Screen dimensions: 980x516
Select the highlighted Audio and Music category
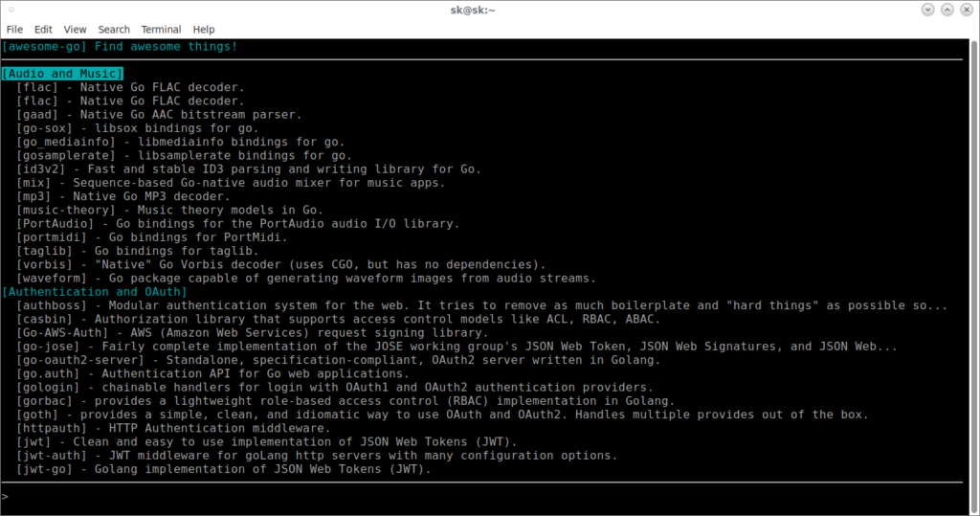[62, 74]
